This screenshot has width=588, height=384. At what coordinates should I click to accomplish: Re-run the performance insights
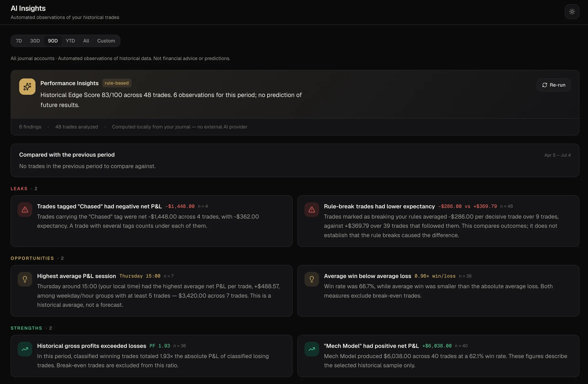click(554, 85)
